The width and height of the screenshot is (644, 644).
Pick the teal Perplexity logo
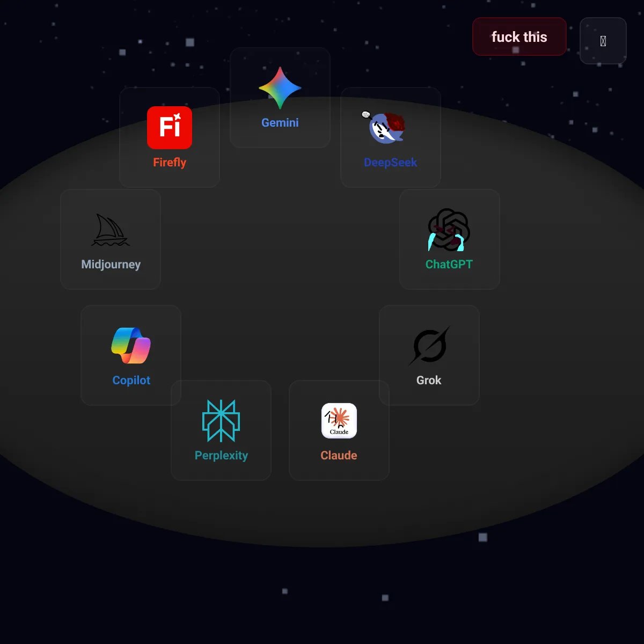pyautogui.click(x=221, y=421)
